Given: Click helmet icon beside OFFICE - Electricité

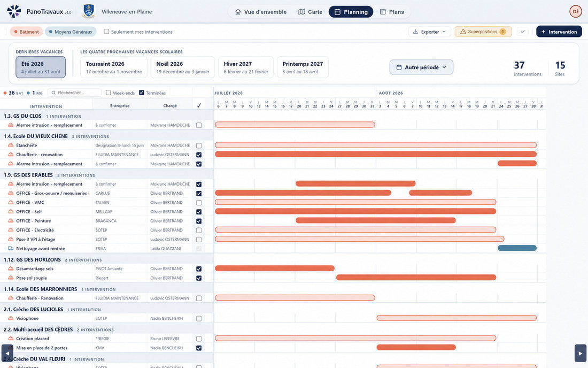Looking at the screenshot, I should [x=11, y=230].
